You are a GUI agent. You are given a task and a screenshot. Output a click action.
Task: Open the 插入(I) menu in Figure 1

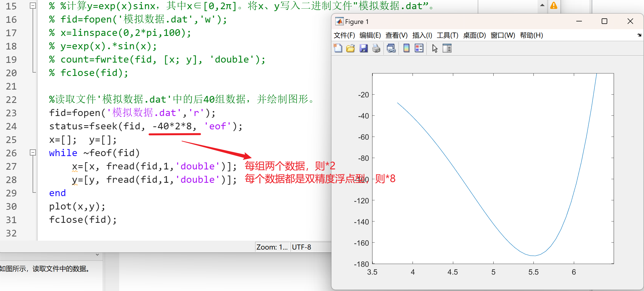422,35
